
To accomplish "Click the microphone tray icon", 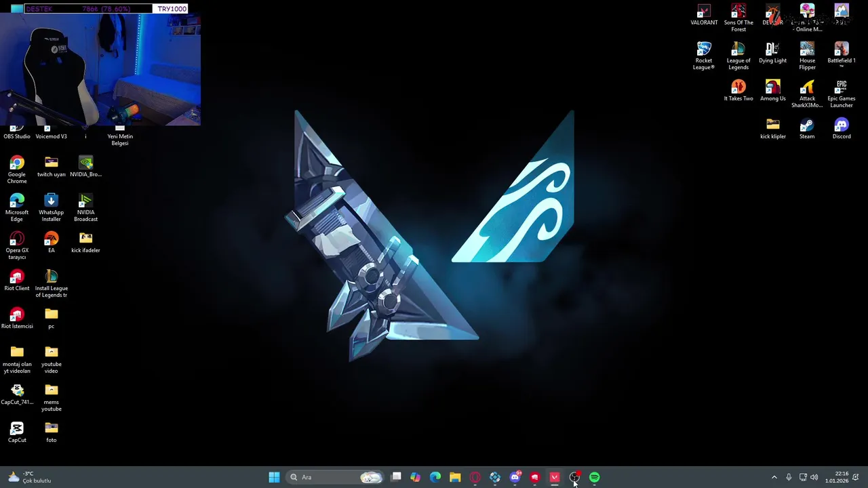I will pyautogui.click(x=789, y=477).
